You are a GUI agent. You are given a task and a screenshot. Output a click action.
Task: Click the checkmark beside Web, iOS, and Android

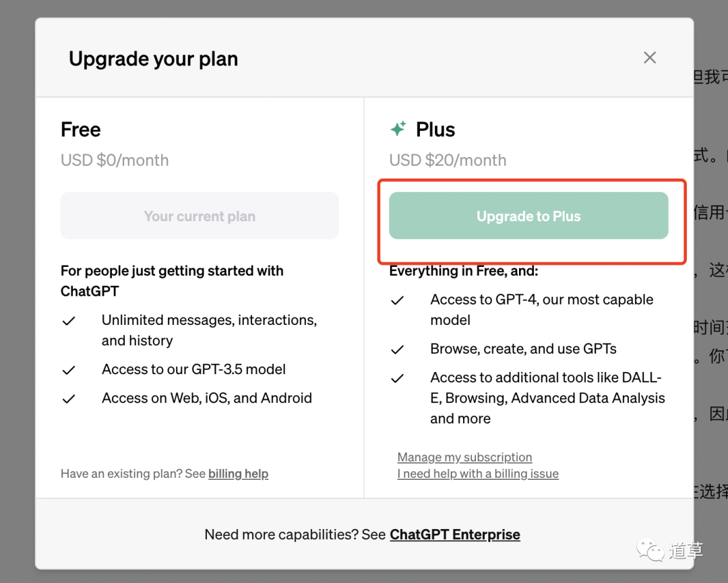pos(69,399)
